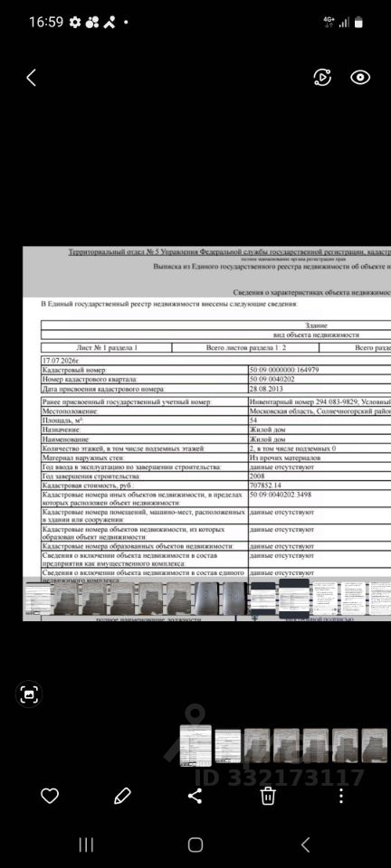Tap the settings gear in status bar
Screen dimensions: 391x868
pos(75,23)
